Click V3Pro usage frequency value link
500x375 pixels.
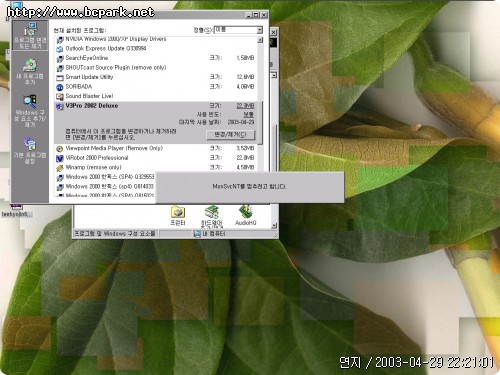248,114
